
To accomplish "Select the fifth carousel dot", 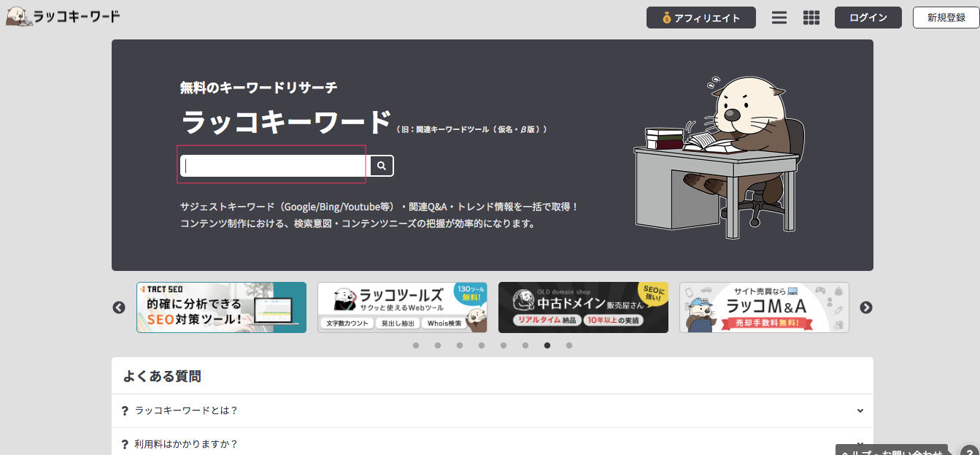I will click(503, 345).
